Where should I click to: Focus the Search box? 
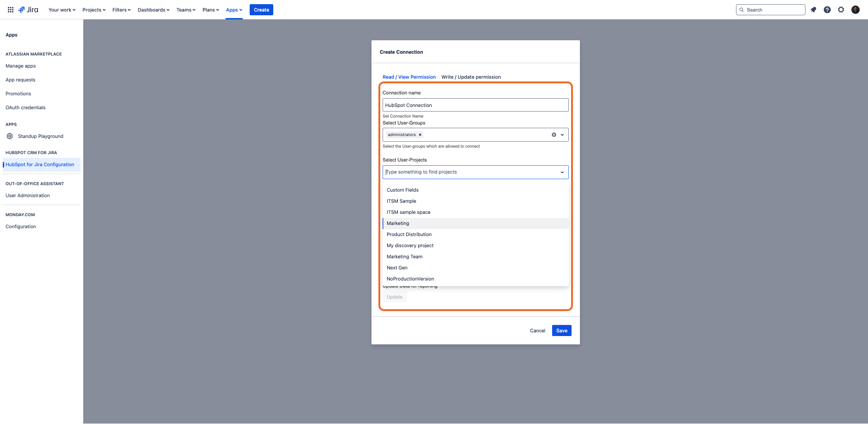point(771,10)
